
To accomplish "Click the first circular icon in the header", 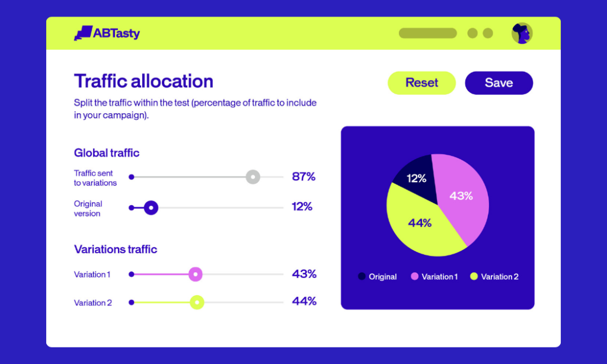I will 471,33.
